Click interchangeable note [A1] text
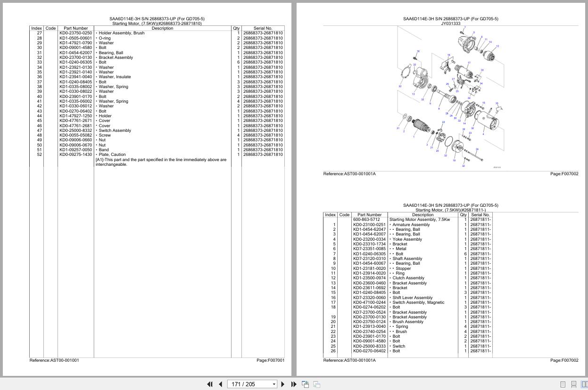The image size is (588, 390). click(161, 162)
